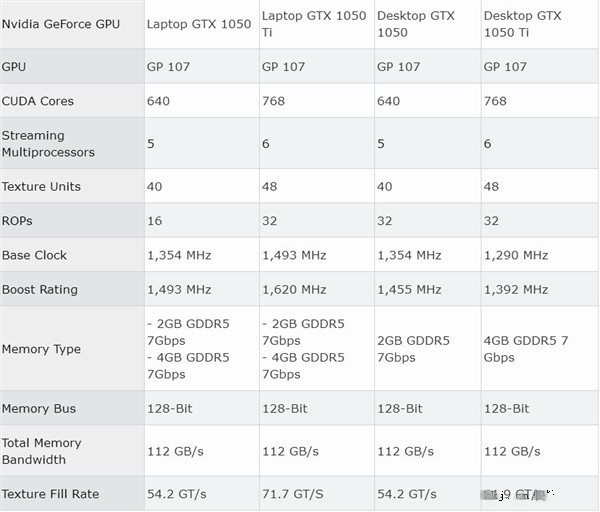Click the "1,392 MHz" boost rating cell
The width and height of the screenshot is (600, 512).
coord(516,290)
